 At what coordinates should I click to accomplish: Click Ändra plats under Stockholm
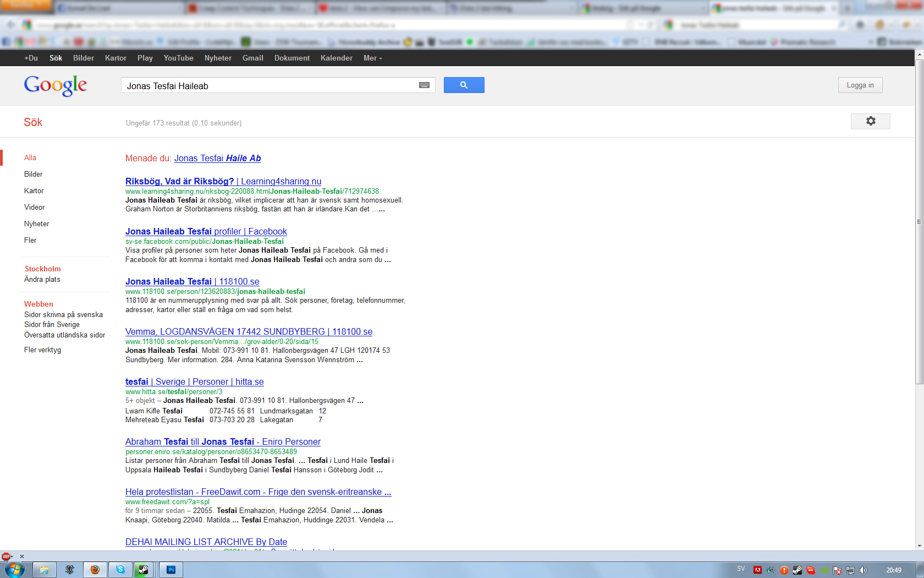42,280
